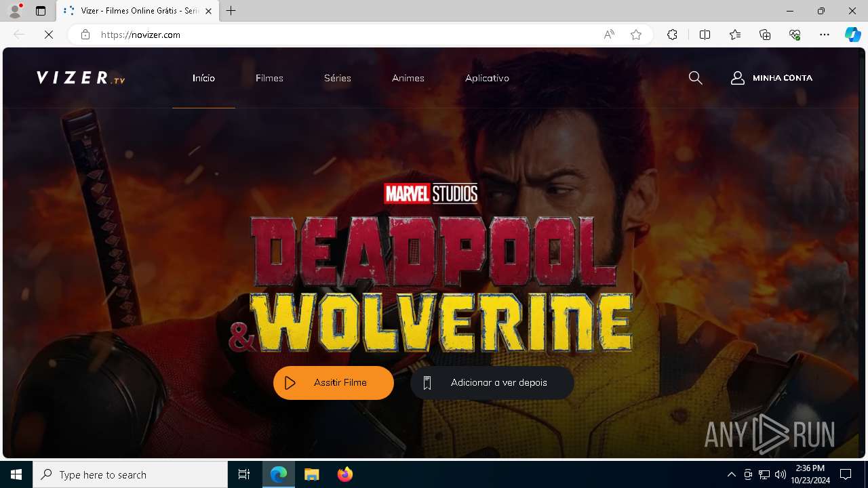
Task: Open the tab actions menu icon
Action: click(x=41, y=11)
